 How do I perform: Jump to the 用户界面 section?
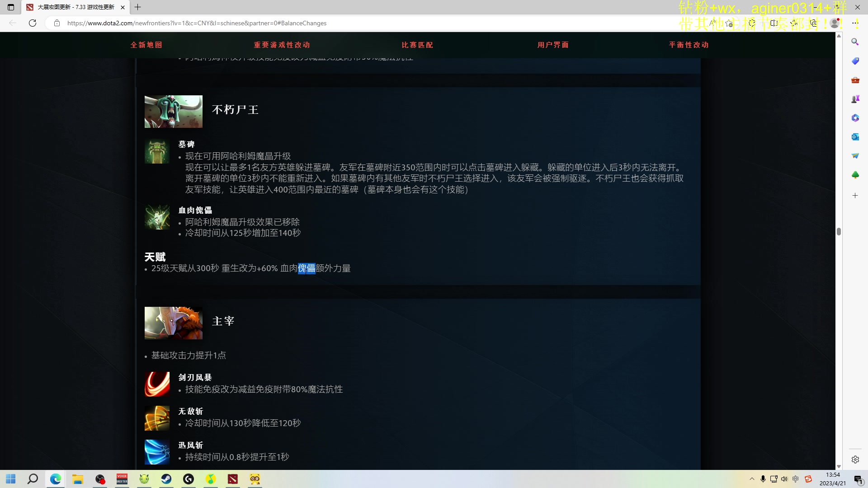pyautogui.click(x=553, y=45)
